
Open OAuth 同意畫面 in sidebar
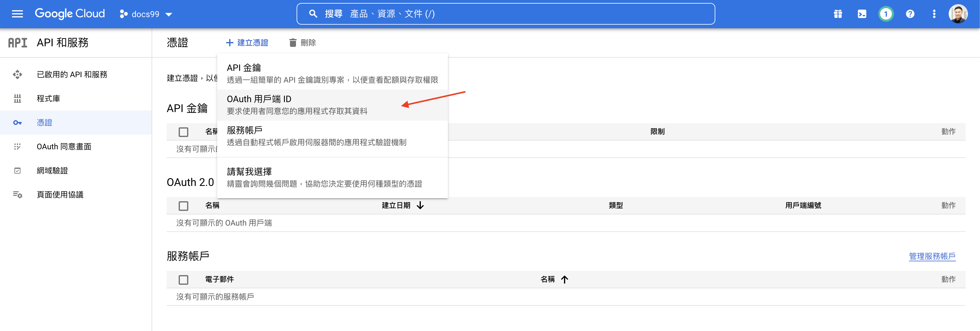(64, 147)
